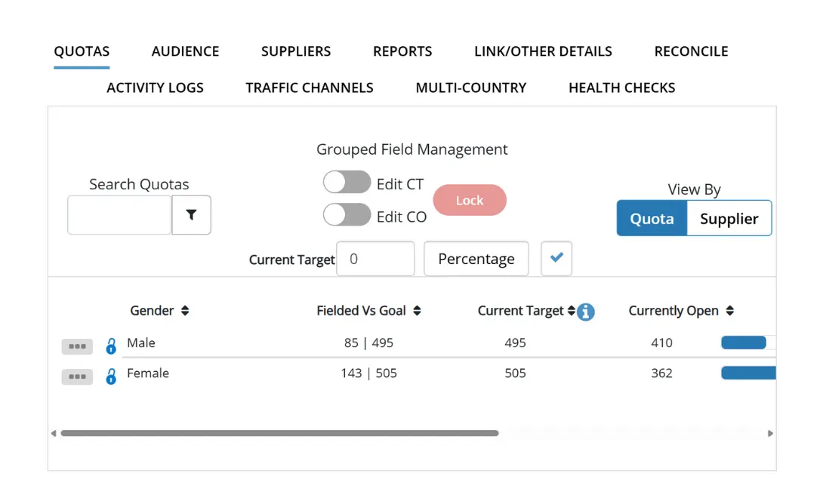The image size is (823, 504).
Task: Click right arrow of horizontal scrollbar
Action: pyautogui.click(x=770, y=434)
